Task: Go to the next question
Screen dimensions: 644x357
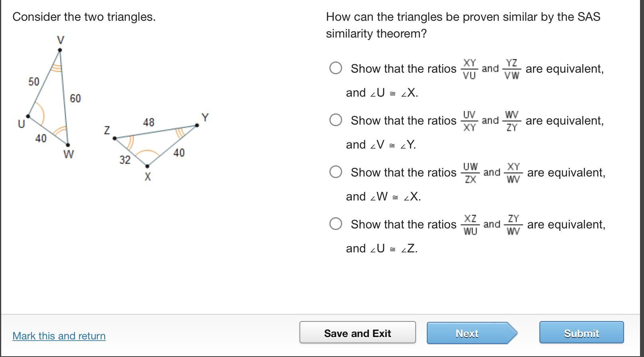Action: [467, 333]
